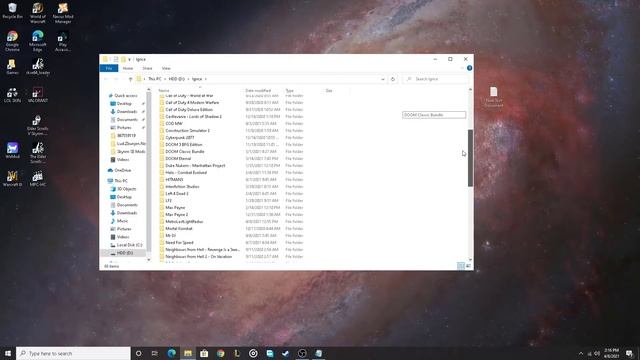
Task: Select the Max Payne 2 folder
Action: click(x=177, y=214)
